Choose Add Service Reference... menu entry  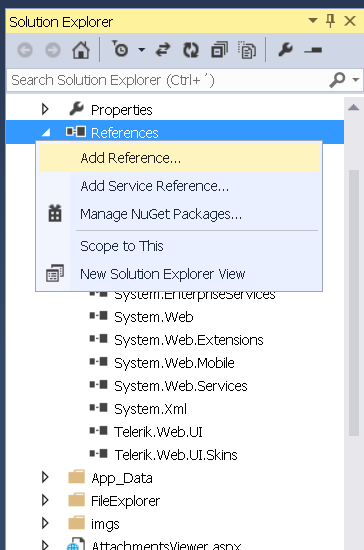(179, 186)
